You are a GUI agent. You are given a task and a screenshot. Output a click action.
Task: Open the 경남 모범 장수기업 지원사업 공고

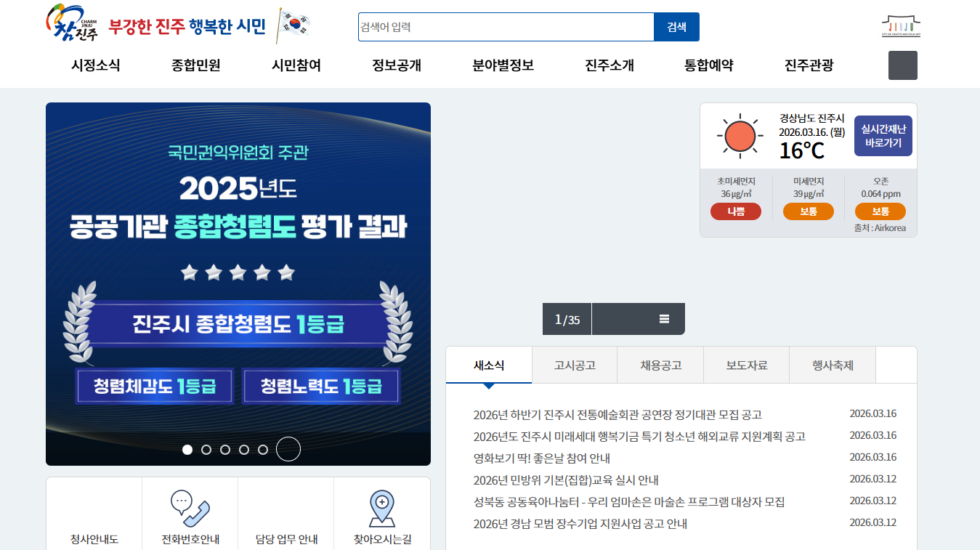coord(580,524)
